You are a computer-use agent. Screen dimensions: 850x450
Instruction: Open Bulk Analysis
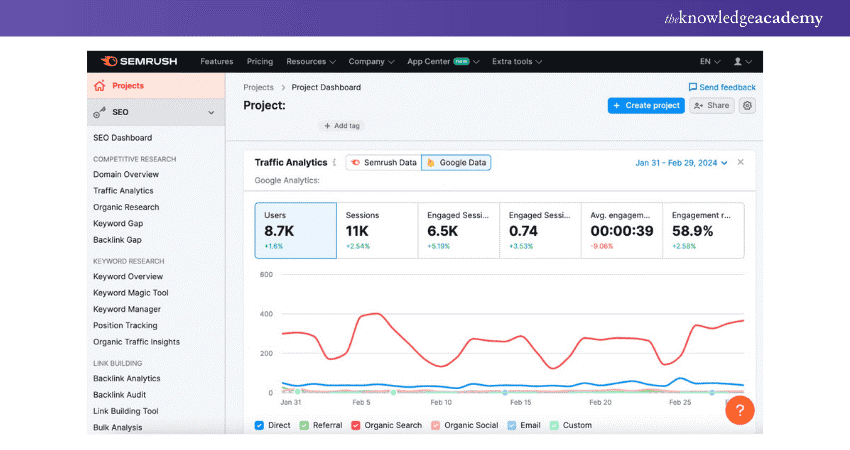118,427
